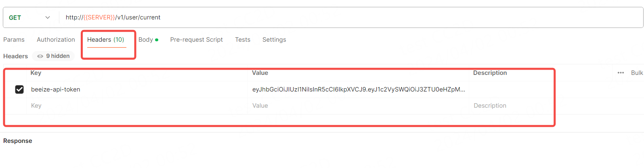Viewport: 644px width, 168px height.
Task: Click the empty Key placeholder field
Action: click(137, 106)
